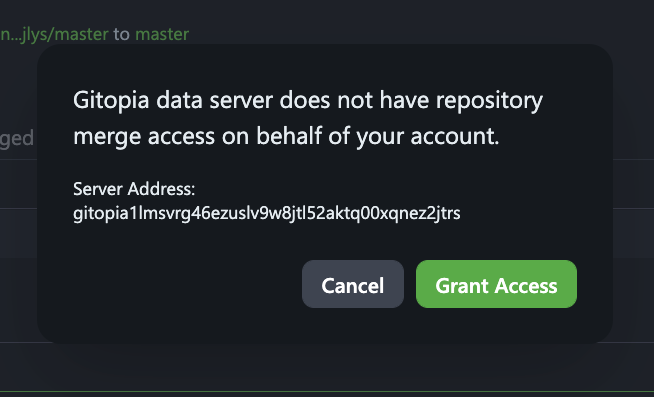This screenshot has width=654, height=397.
Task: Click the word Gitopia in dialog heading
Action: tap(111, 101)
